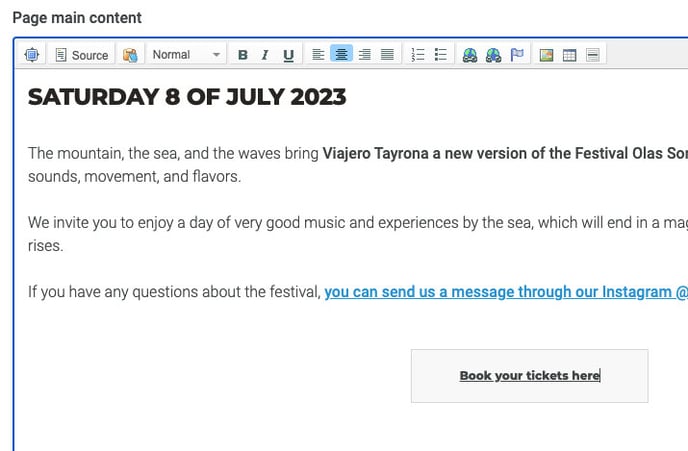Screen dimensions: 688x451
Task: Click the Unlink icon
Action: [x=493, y=55]
